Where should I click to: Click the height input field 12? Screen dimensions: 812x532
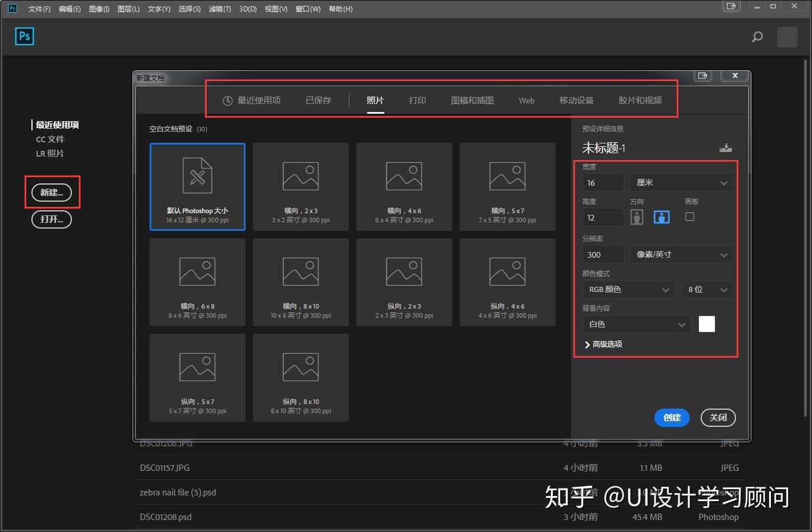click(603, 218)
